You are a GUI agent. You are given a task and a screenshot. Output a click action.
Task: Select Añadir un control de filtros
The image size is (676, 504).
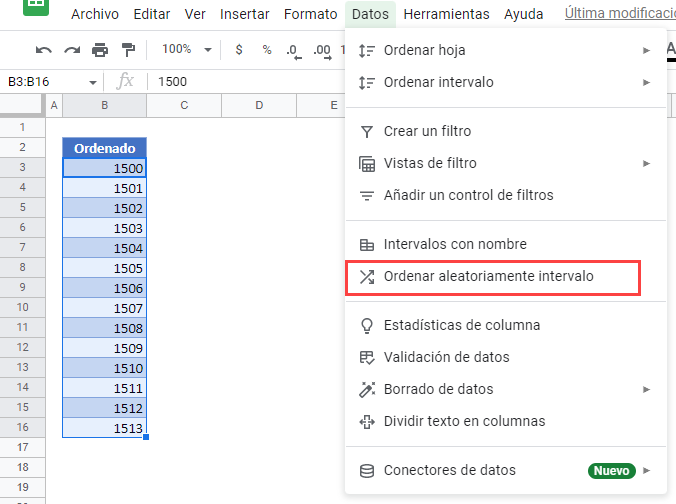pyautogui.click(x=506, y=195)
